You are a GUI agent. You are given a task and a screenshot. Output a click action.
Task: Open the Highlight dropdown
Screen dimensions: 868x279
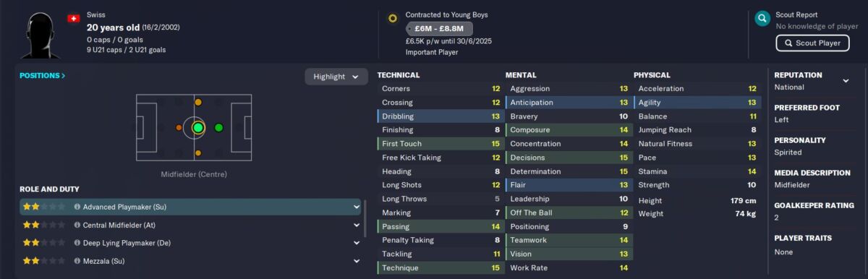tap(336, 77)
